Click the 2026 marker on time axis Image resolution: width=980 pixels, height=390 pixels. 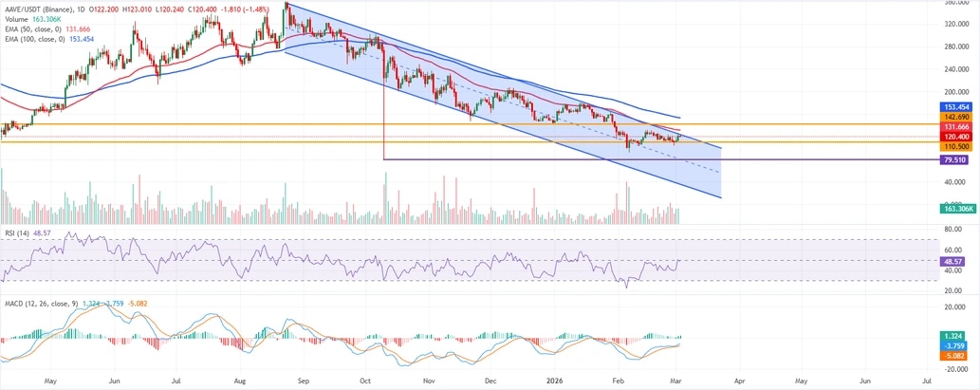coord(557,380)
